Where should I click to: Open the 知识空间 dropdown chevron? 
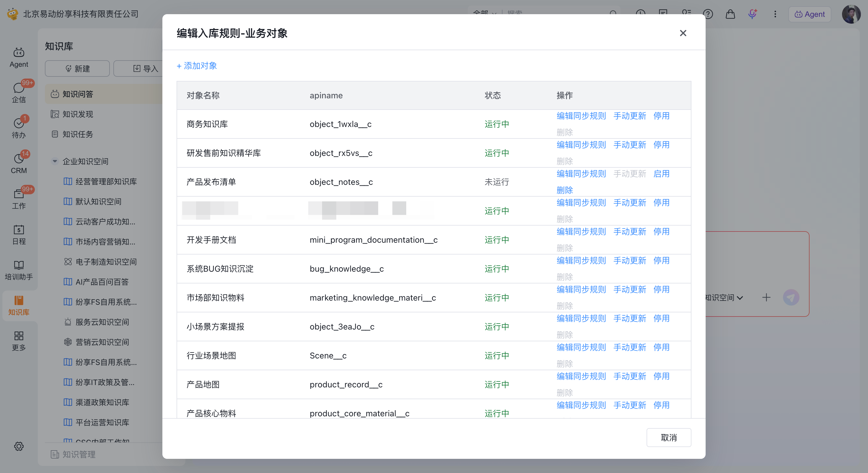click(740, 298)
